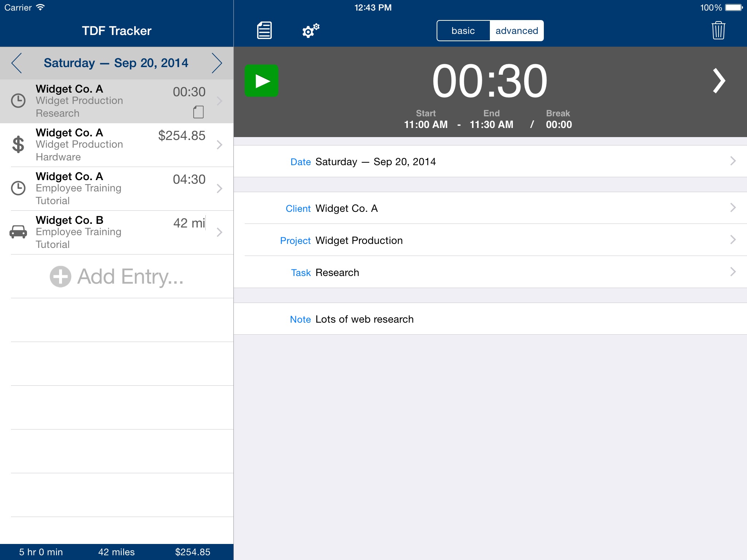Open settings via the gears icon
The width and height of the screenshot is (747, 560).
pos(311,31)
